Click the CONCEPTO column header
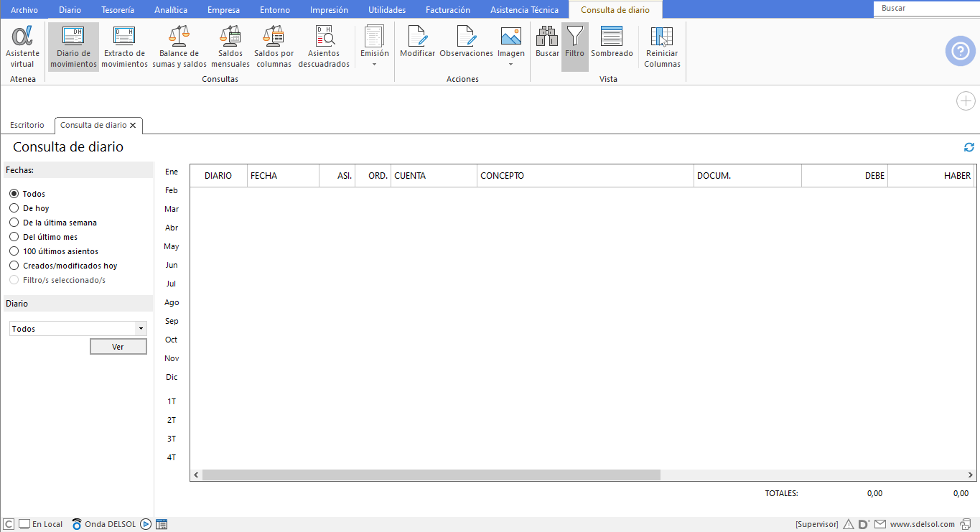This screenshot has height=532, width=980. (x=585, y=176)
